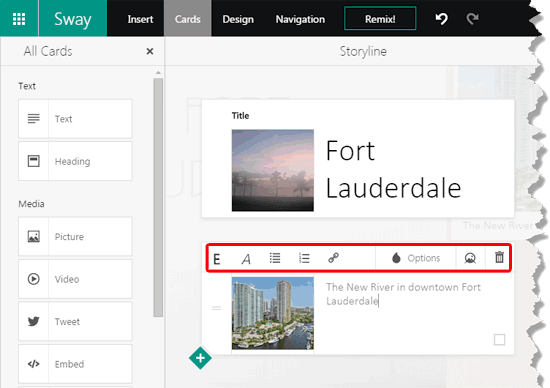Open the app launcher waffle icon

pyautogui.click(x=19, y=19)
